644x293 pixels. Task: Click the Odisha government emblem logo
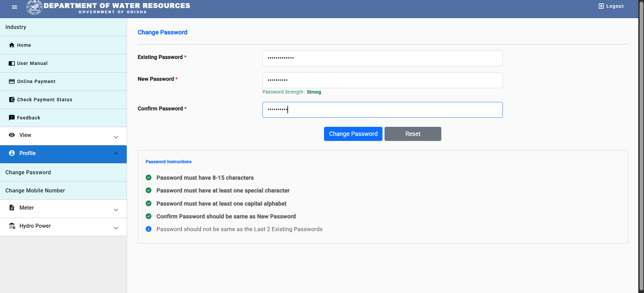click(34, 7)
